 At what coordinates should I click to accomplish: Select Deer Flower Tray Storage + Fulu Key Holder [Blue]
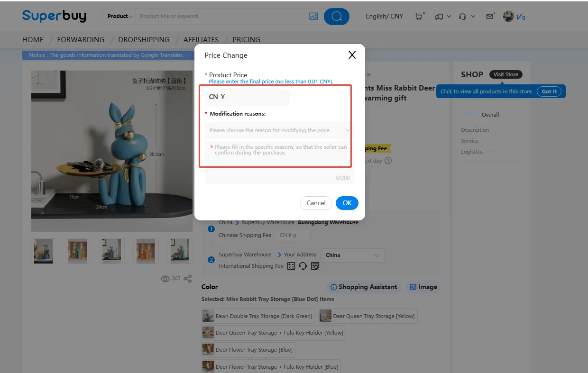point(271,367)
